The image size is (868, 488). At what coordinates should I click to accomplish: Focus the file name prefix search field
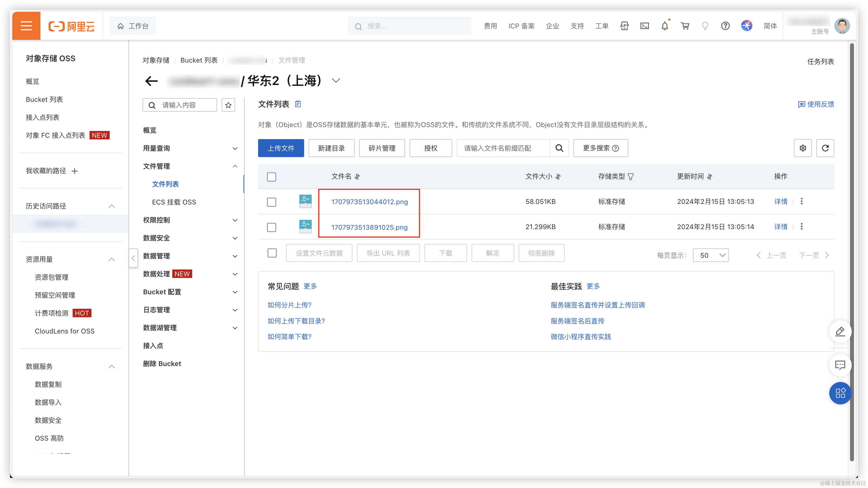tap(503, 148)
